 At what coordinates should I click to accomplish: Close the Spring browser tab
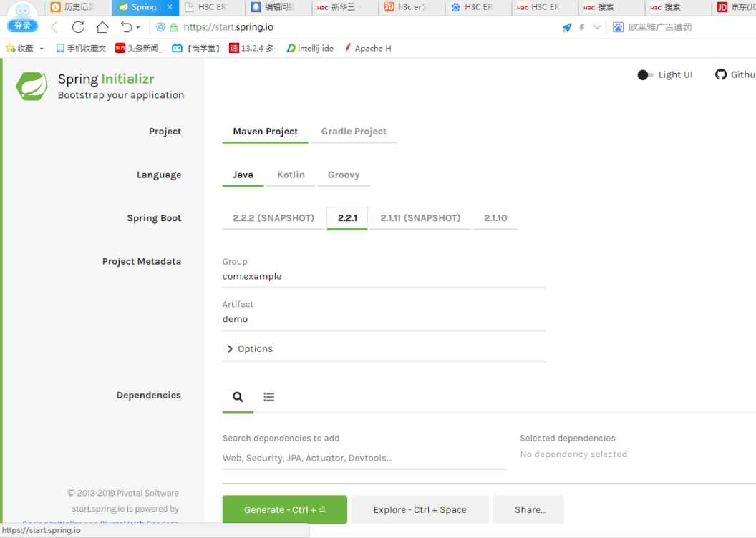[170, 6]
